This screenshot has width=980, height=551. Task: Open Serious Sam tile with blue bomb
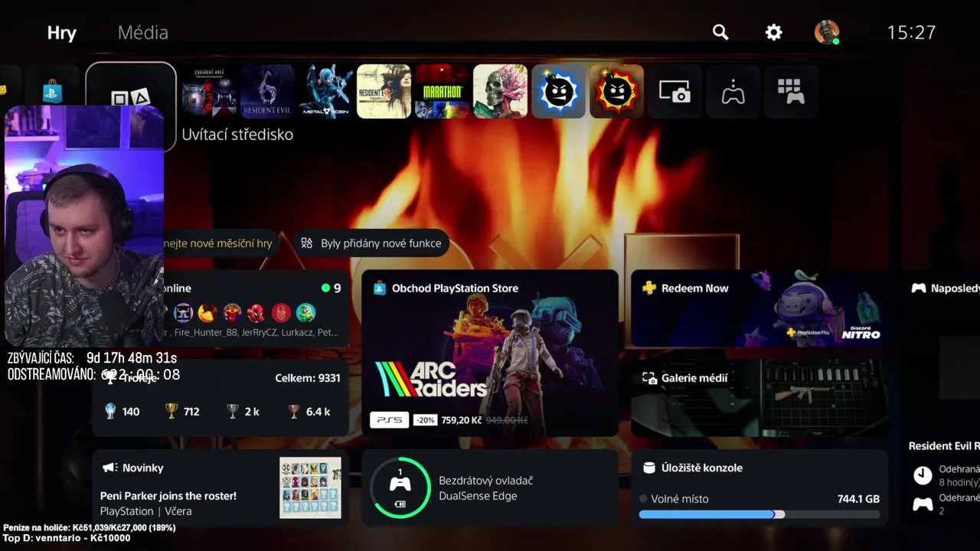tap(558, 91)
